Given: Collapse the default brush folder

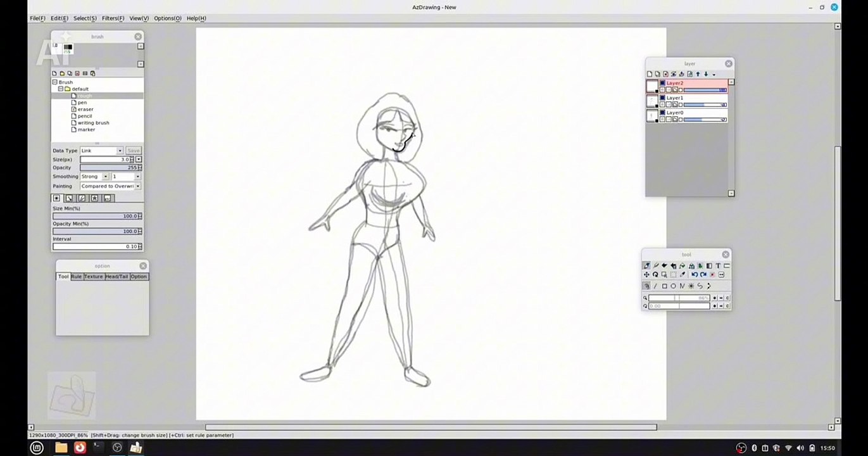Looking at the screenshot, I should (61, 89).
